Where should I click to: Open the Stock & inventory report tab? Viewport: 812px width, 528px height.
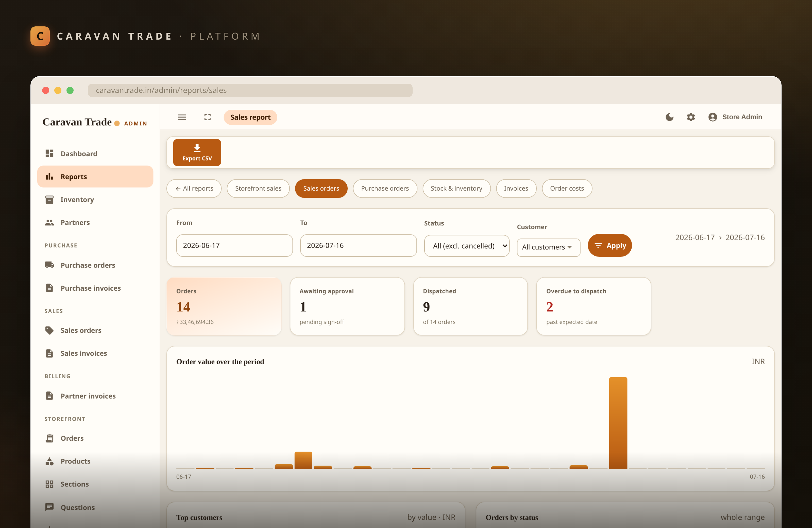pos(456,188)
